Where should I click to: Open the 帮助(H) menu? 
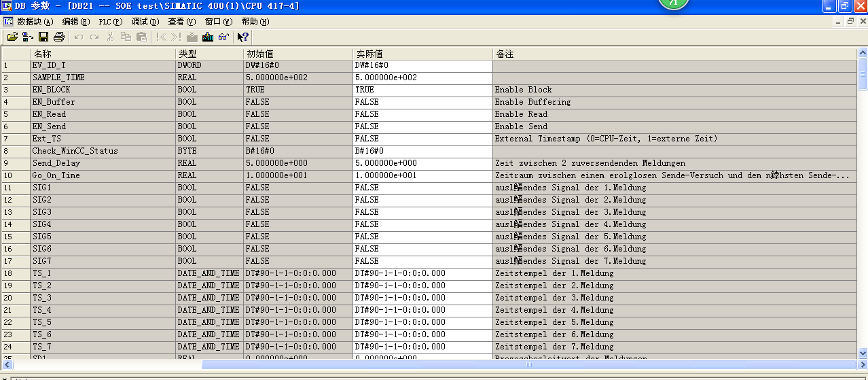pos(255,22)
